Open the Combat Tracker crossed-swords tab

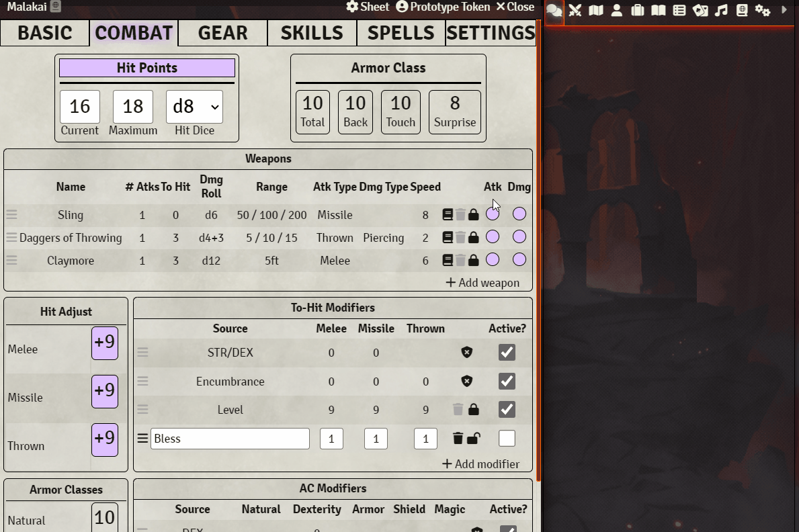click(x=575, y=10)
